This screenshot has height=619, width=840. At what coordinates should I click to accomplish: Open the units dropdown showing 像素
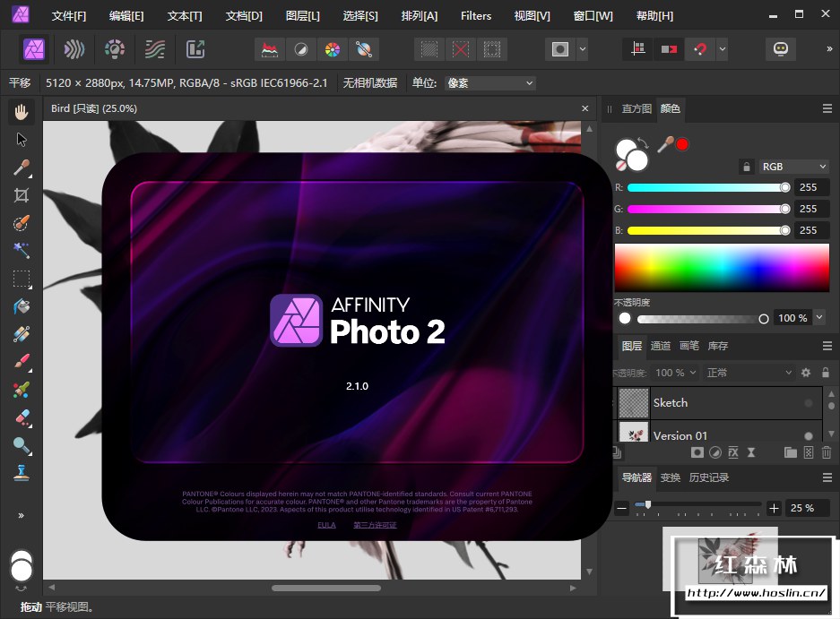[489, 83]
